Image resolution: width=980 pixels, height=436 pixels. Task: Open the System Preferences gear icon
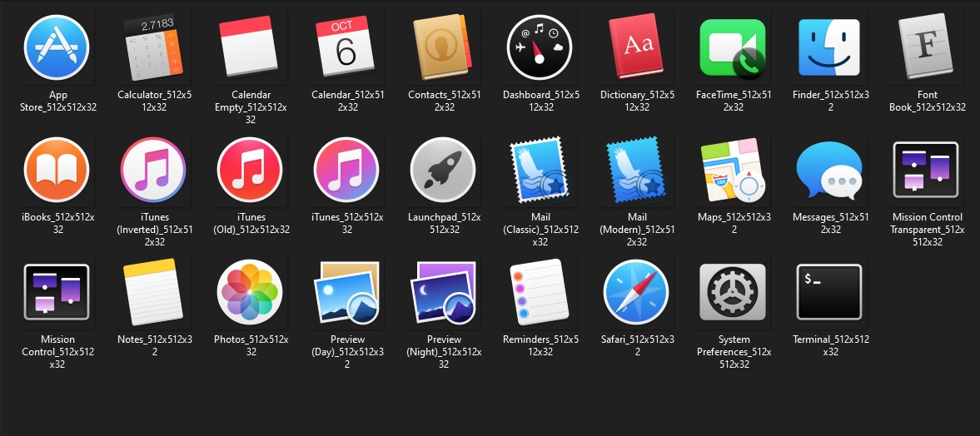733,292
